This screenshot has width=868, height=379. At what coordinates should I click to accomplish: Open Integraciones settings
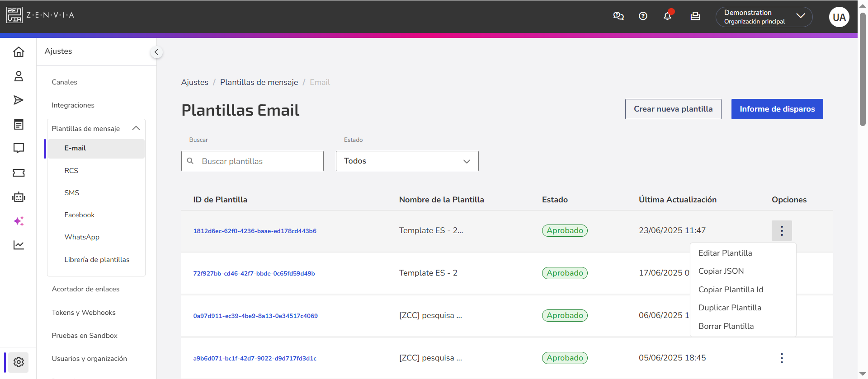click(x=73, y=105)
